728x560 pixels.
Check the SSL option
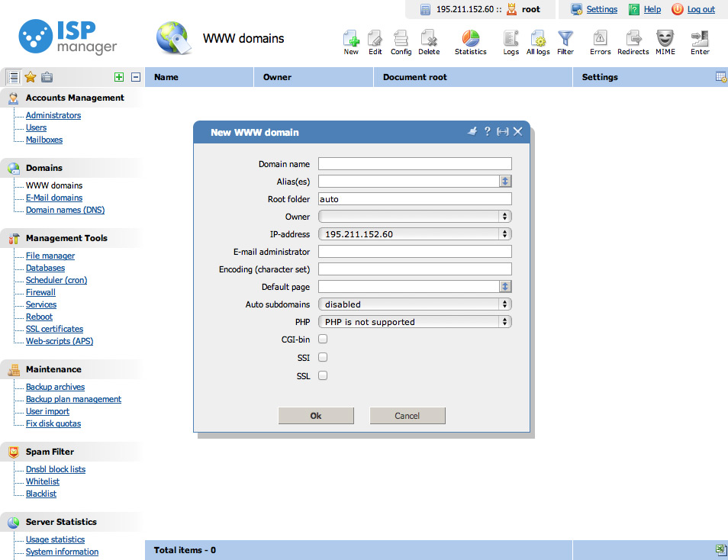click(323, 375)
